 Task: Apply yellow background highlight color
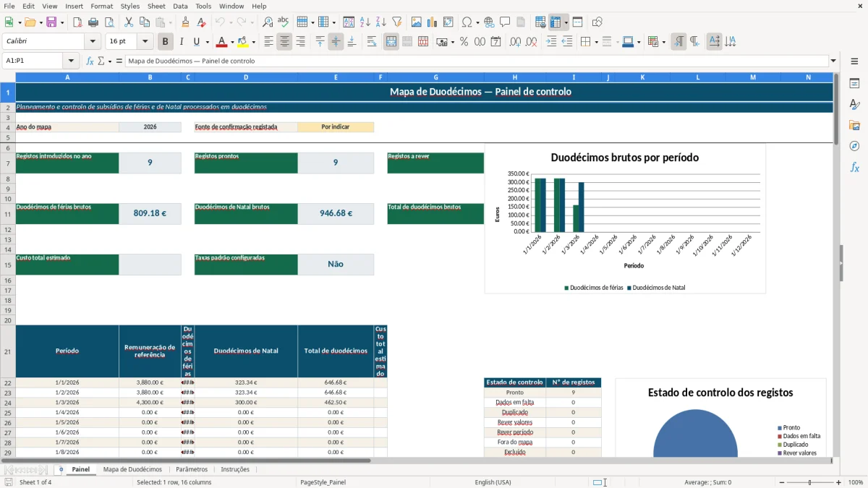pos(244,42)
